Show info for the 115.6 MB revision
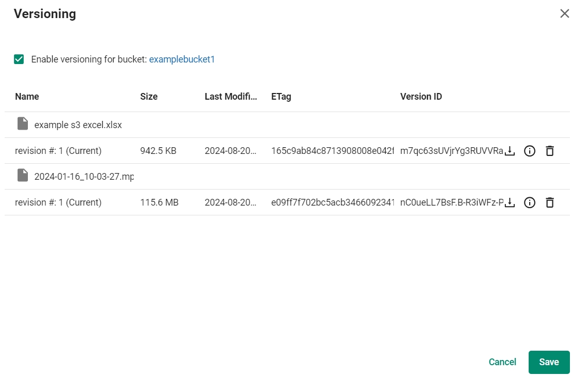This screenshot has height=391, width=588. 529,202
